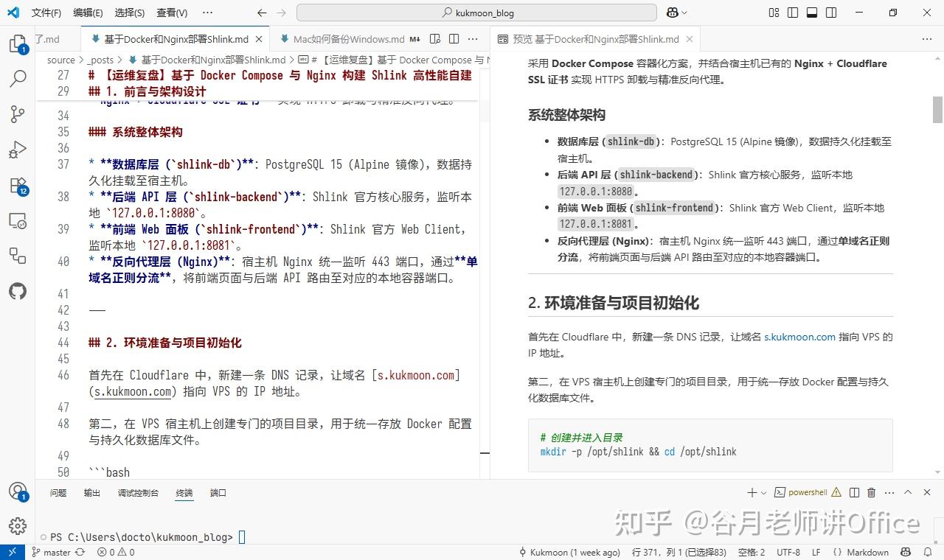The image size is (944, 560).
Task: Switch to the 问题 panel tab
Action: click(x=58, y=493)
